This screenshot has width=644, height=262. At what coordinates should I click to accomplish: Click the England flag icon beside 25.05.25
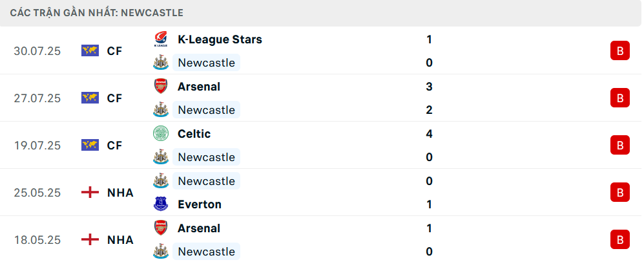(x=90, y=193)
